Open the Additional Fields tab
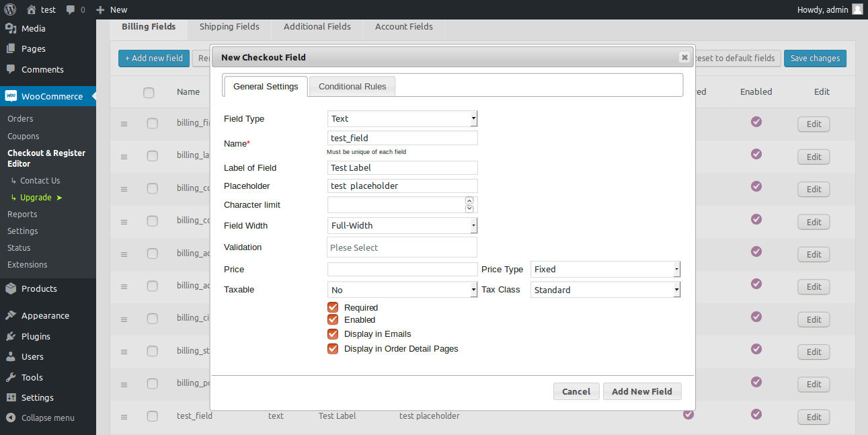This screenshot has height=435, width=868. pyautogui.click(x=317, y=27)
